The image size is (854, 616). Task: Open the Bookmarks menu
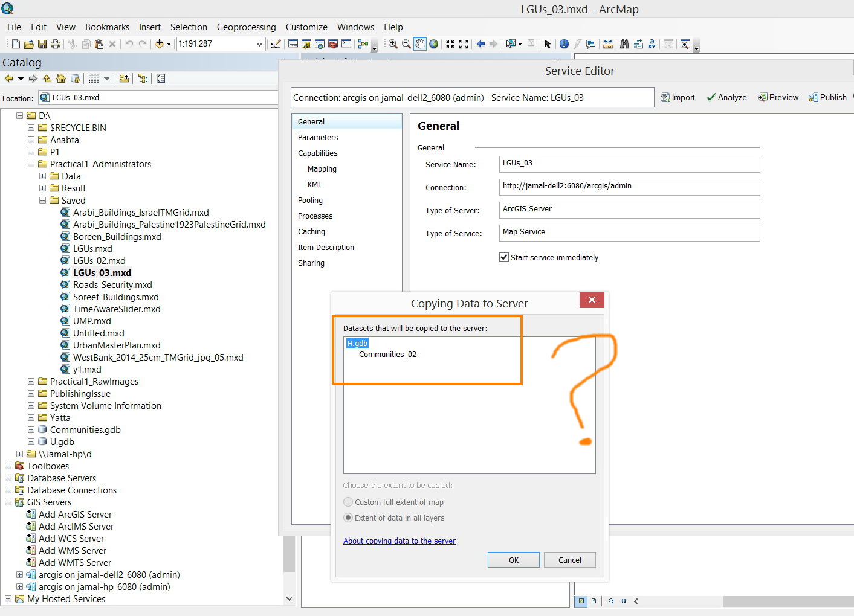click(107, 27)
